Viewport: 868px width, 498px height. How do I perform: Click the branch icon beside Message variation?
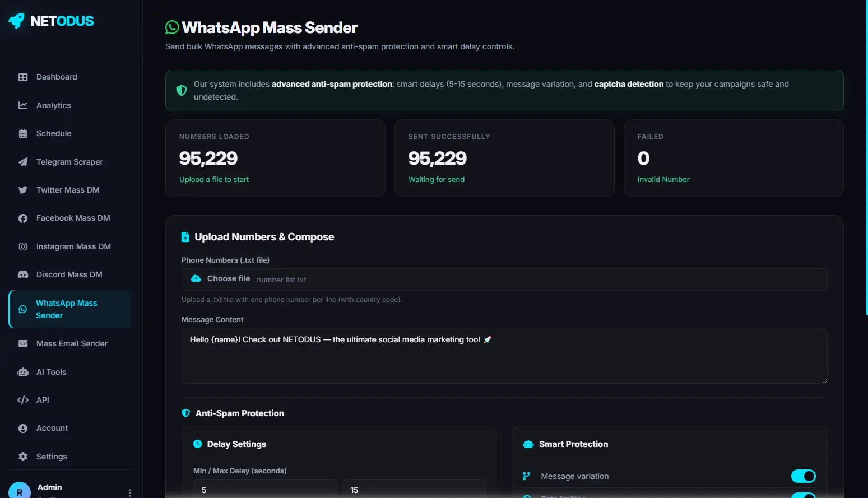527,476
